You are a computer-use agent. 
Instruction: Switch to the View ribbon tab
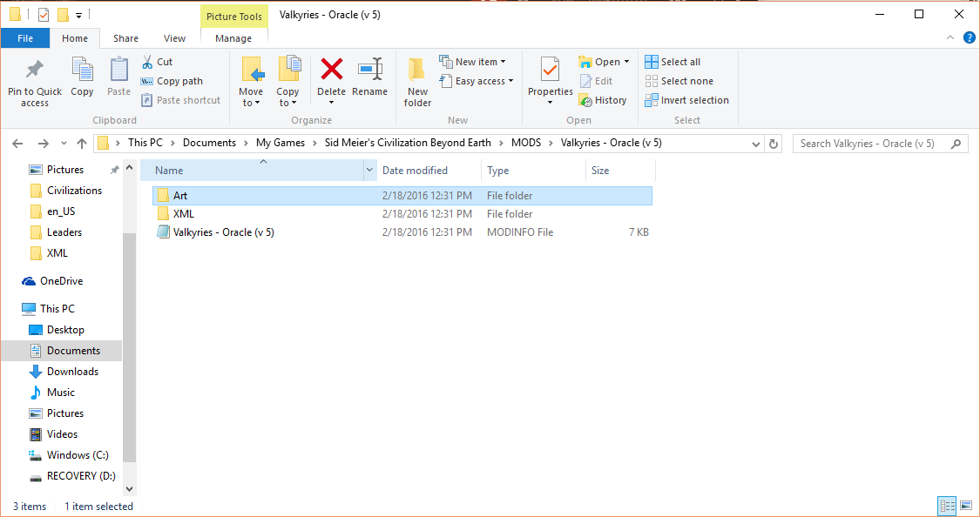pos(174,38)
